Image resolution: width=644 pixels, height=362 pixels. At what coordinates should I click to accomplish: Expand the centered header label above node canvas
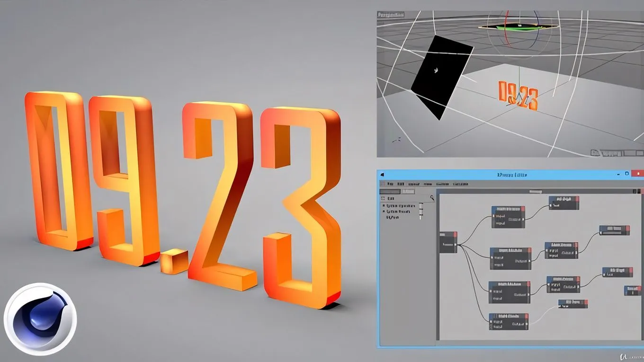pyautogui.click(x=535, y=192)
